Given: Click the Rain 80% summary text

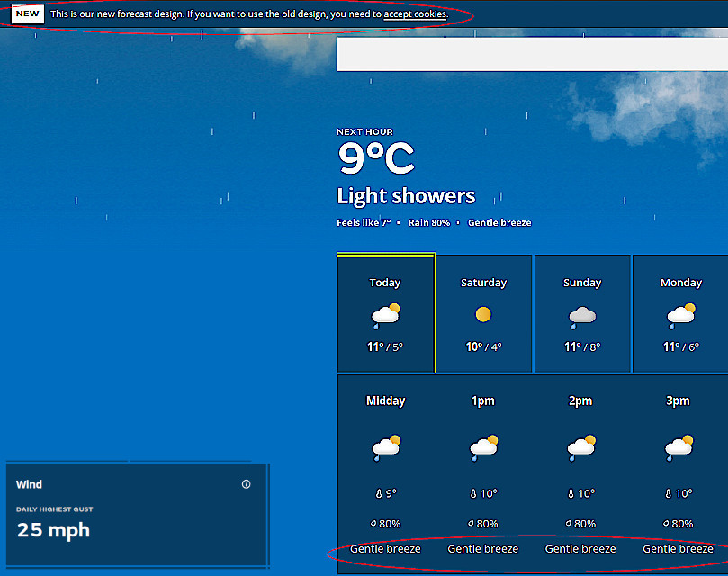Looking at the screenshot, I should [x=429, y=223].
